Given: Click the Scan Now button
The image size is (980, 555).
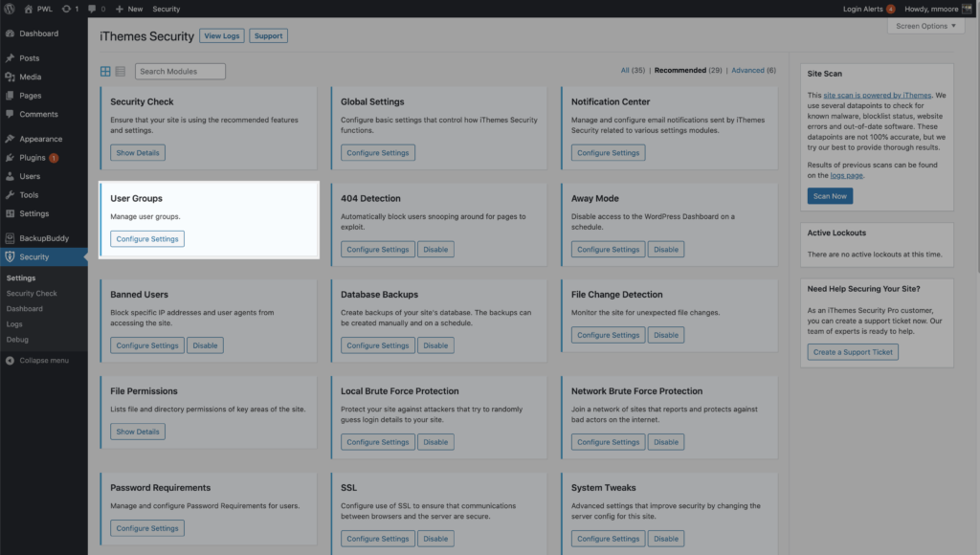Looking at the screenshot, I should (830, 196).
